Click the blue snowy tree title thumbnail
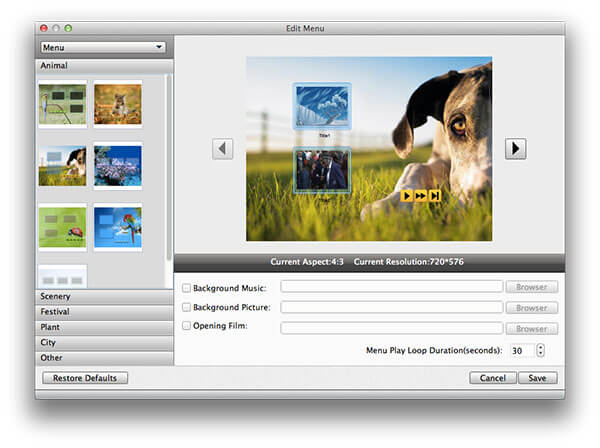Image resolution: width=600 pixels, height=448 pixels. point(322,106)
